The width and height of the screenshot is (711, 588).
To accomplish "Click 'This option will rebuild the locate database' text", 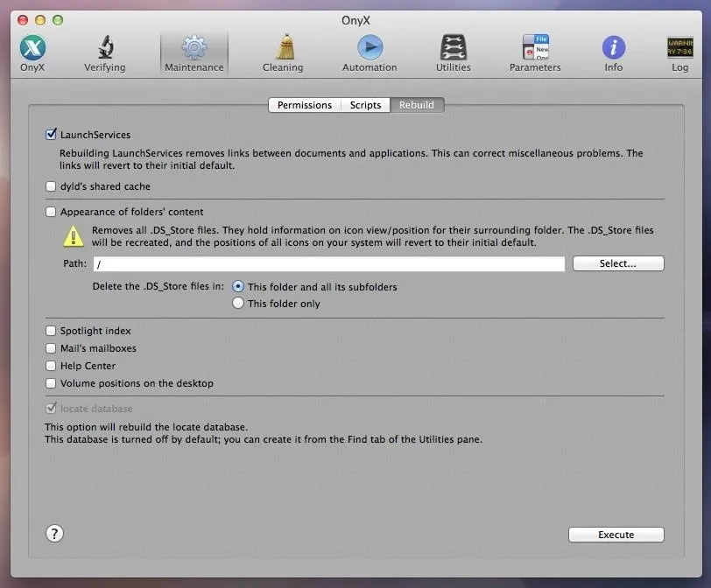I will [x=146, y=427].
